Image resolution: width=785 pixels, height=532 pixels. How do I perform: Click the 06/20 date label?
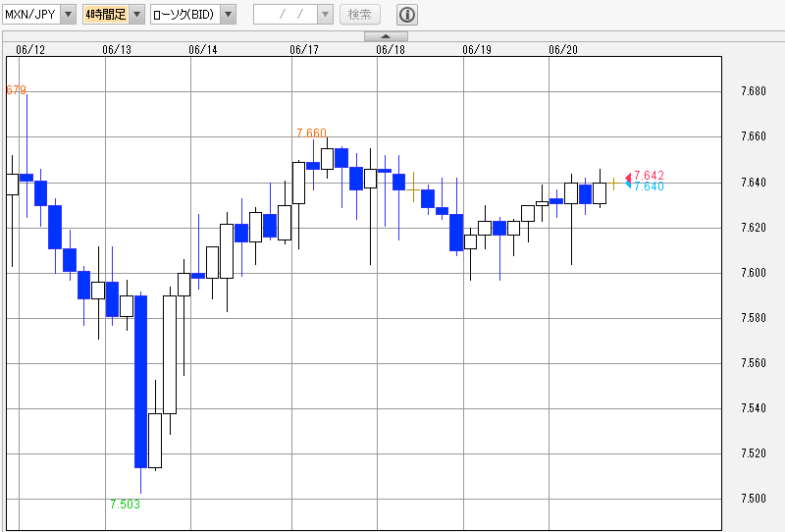[x=562, y=50]
